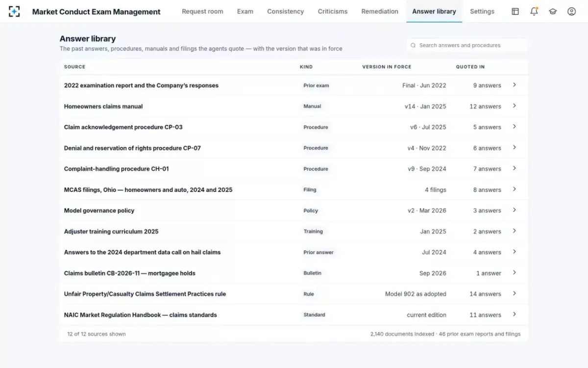Open Homeowners claims manual source
Image resolution: width=588 pixels, height=368 pixels.
pos(103,106)
